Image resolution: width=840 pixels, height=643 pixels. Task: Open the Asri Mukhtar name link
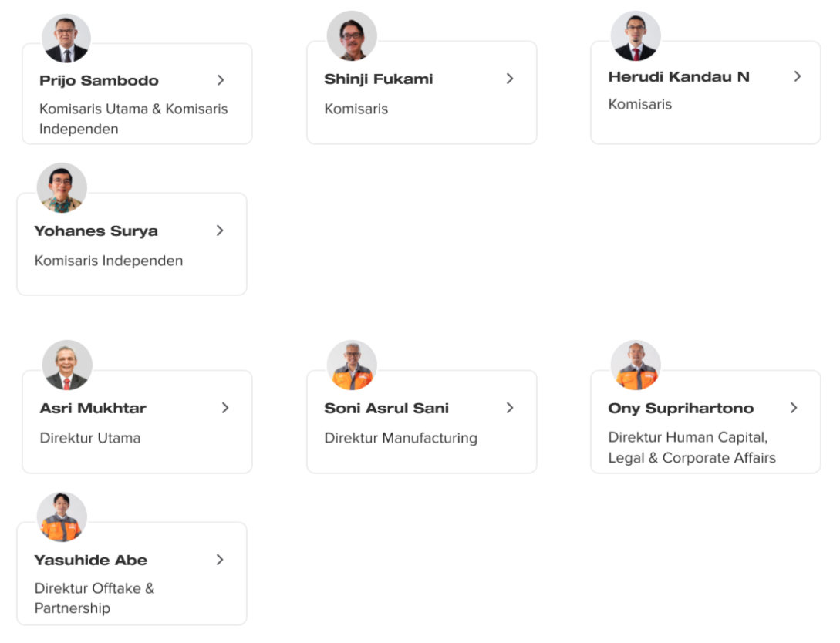93,408
